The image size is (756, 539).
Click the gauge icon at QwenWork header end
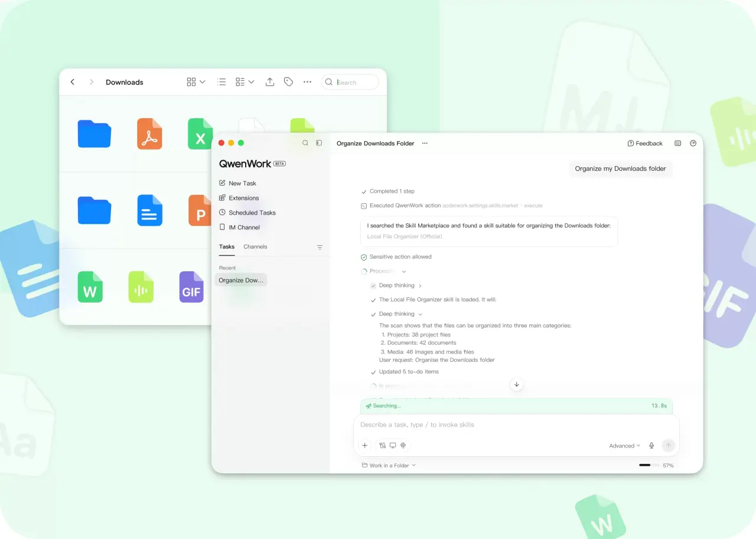693,144
